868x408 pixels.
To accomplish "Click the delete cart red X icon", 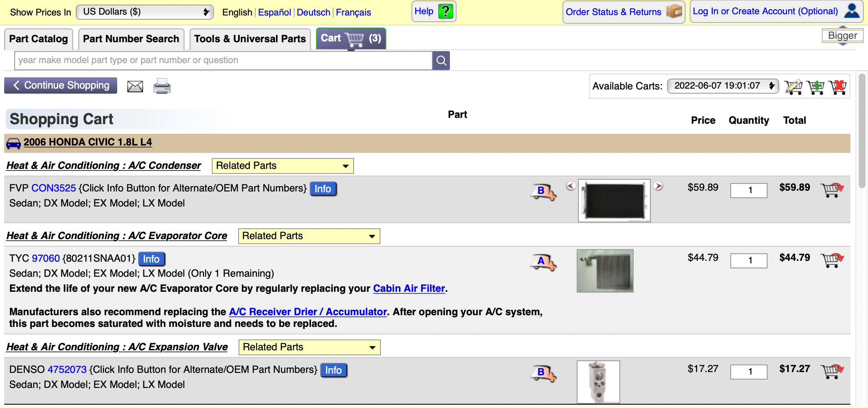I will click(838, 87).
